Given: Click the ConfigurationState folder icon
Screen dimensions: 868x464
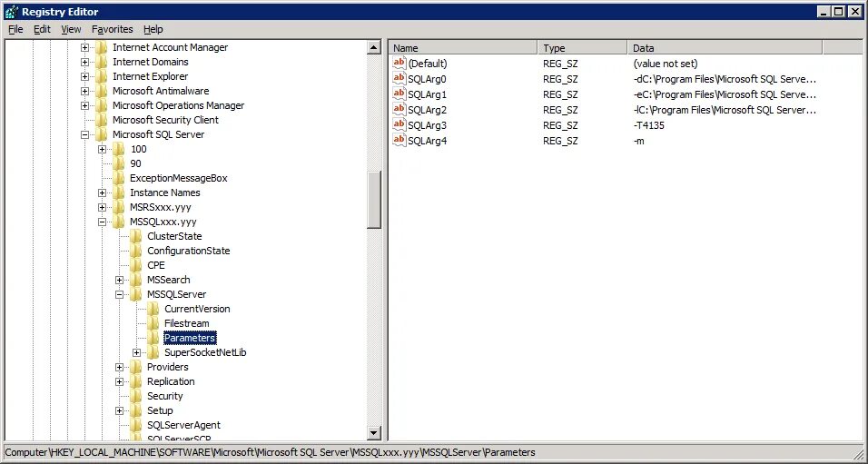Looking at the screenshot, I should click(136, 251).
